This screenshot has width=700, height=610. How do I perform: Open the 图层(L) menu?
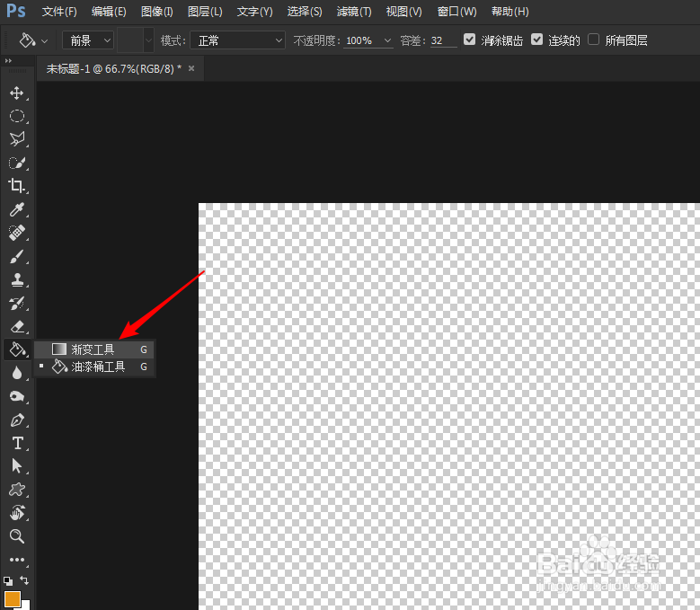(205, 12)
